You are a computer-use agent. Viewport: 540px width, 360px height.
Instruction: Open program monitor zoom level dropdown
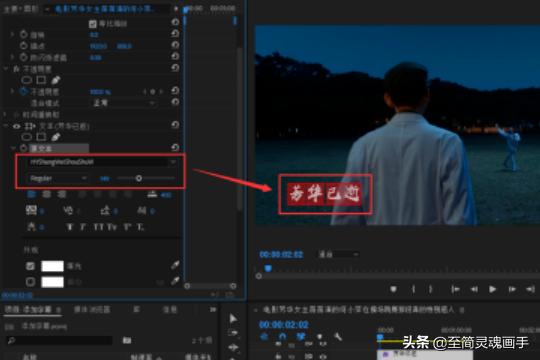coord(338,255)
